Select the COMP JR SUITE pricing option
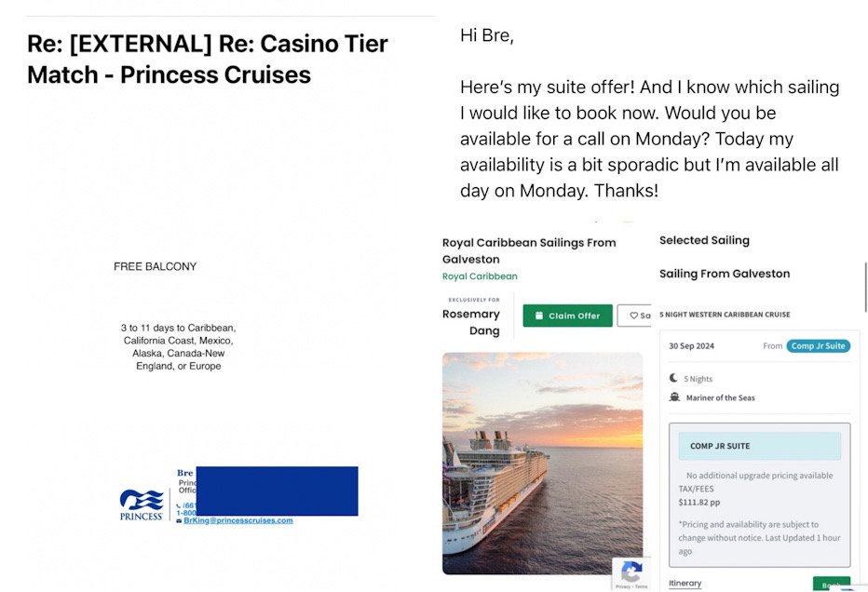The image size is (868, 592). (x=760, y=446)
